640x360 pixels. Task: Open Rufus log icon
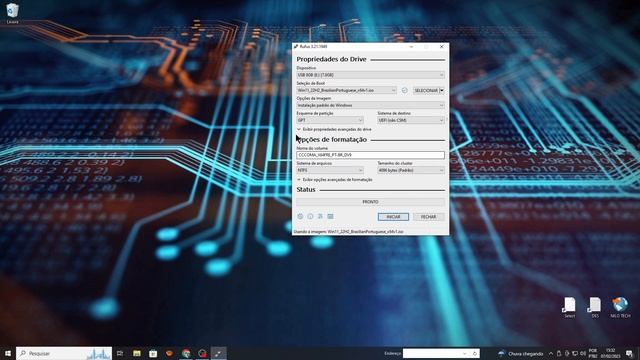330,216
